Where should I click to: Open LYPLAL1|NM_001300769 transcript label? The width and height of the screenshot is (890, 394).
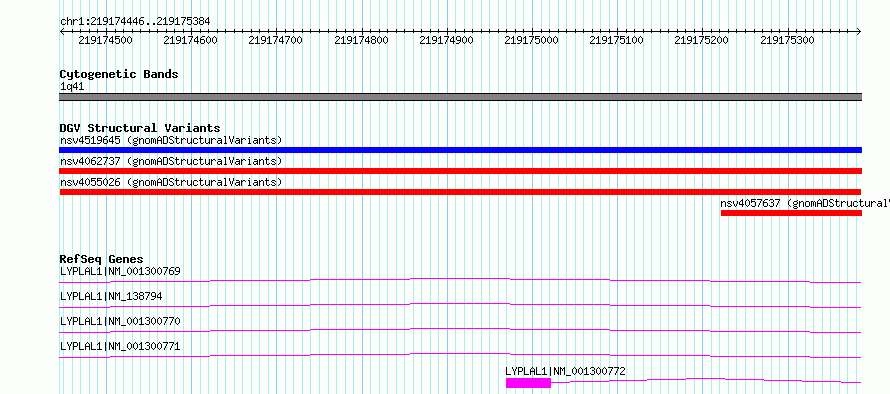(x=120, y=271)
